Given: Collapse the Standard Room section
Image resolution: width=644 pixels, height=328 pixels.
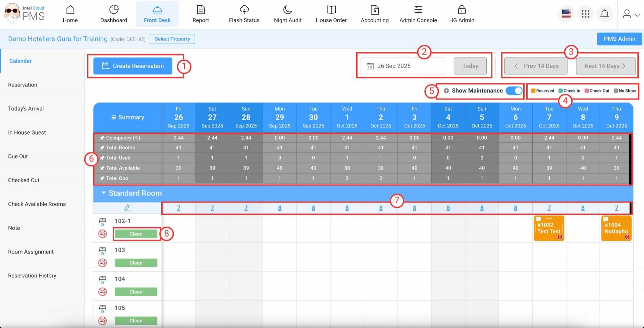Looking at the screenshot, I should pyautogui.click(x=104, y=193).
